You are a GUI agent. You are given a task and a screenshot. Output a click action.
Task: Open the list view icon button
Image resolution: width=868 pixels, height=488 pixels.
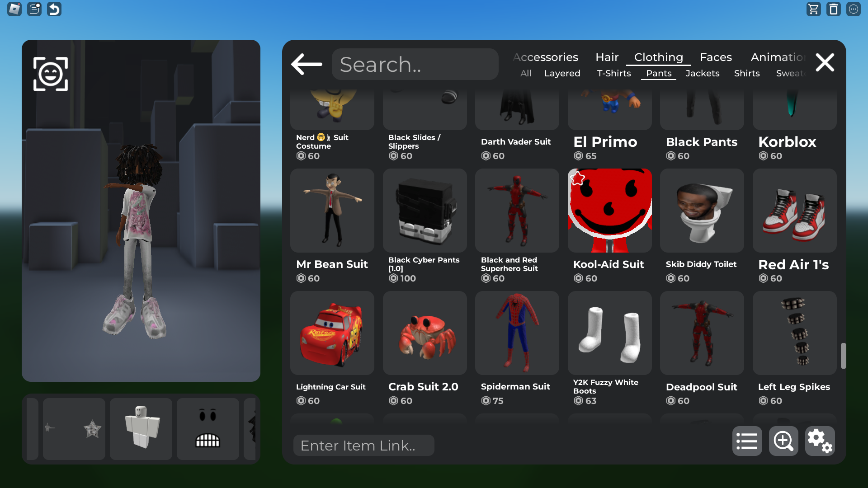pos(747,441)
